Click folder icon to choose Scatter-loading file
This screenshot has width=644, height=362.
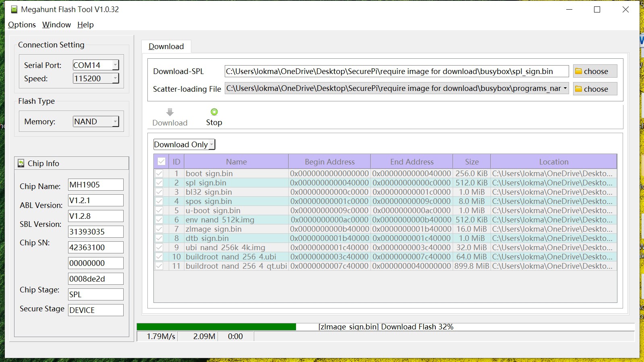[x=579, y=89]
